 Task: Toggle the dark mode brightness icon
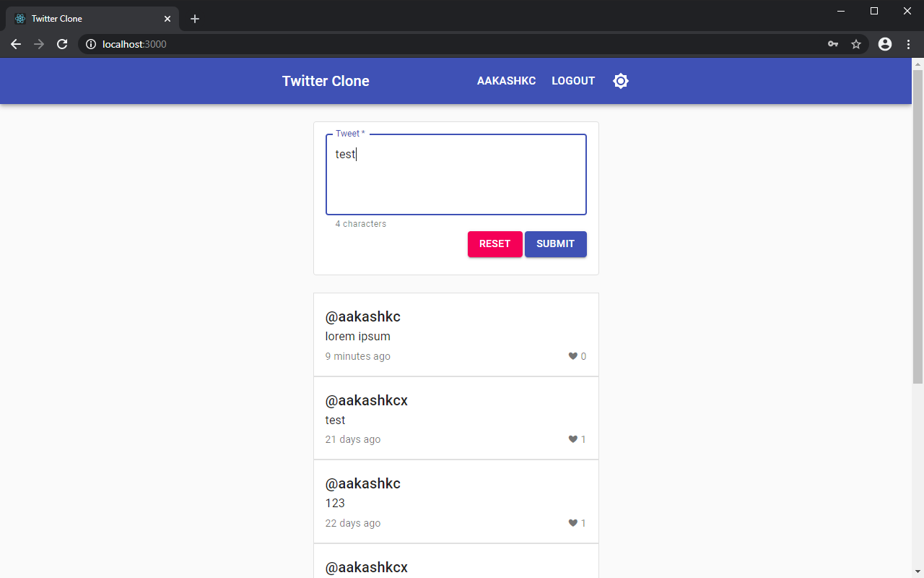[621, 81]
